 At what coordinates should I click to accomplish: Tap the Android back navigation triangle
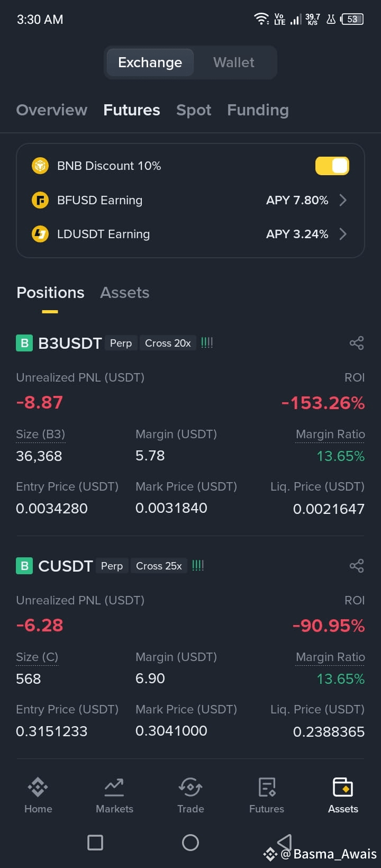285,842
